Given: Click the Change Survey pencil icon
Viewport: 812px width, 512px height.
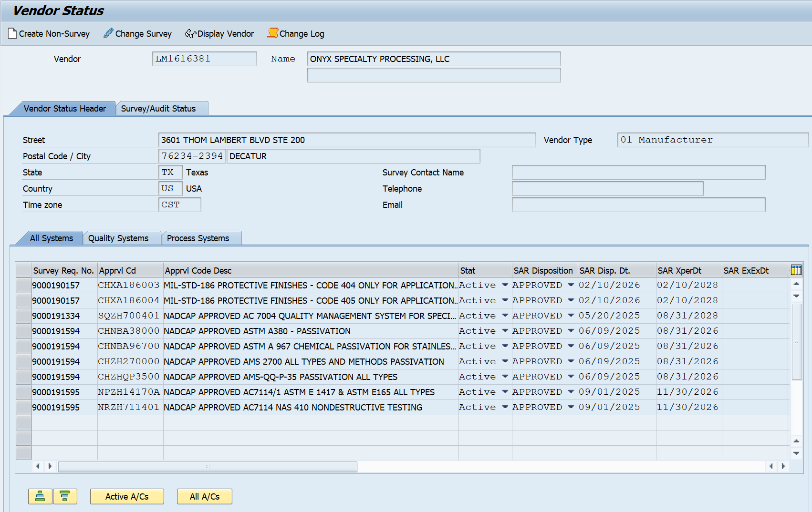Looking at the screenshot, I should 108,33.
